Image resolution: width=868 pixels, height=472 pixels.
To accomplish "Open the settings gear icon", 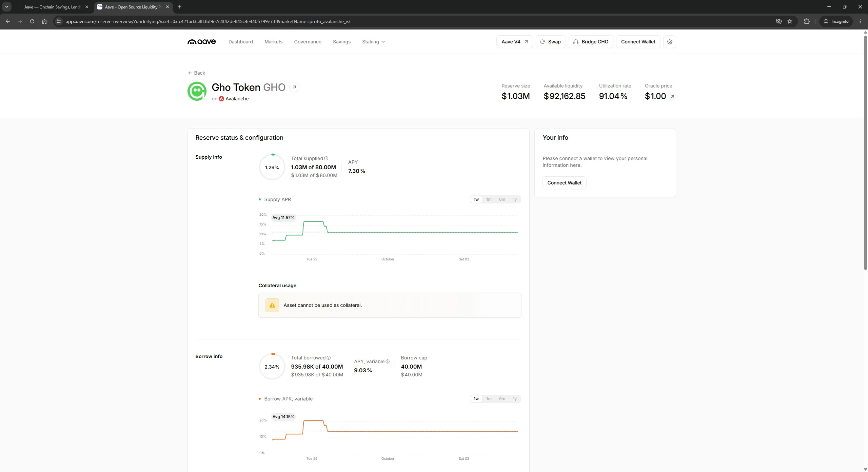I will tap(669, 42).
